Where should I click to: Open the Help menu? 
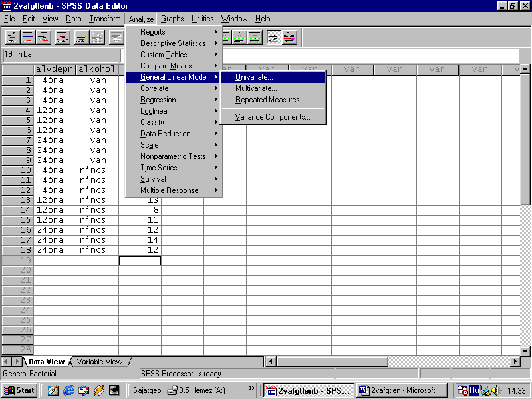coord(263,19)
